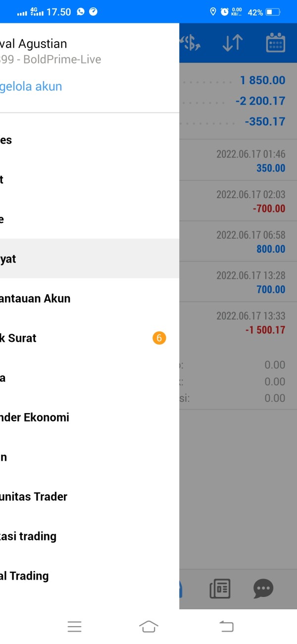Image resolution: width=297 pixels, height=644 pixels.
Task: Tap the Agustian account name header
Action: (x=33, y=44)
